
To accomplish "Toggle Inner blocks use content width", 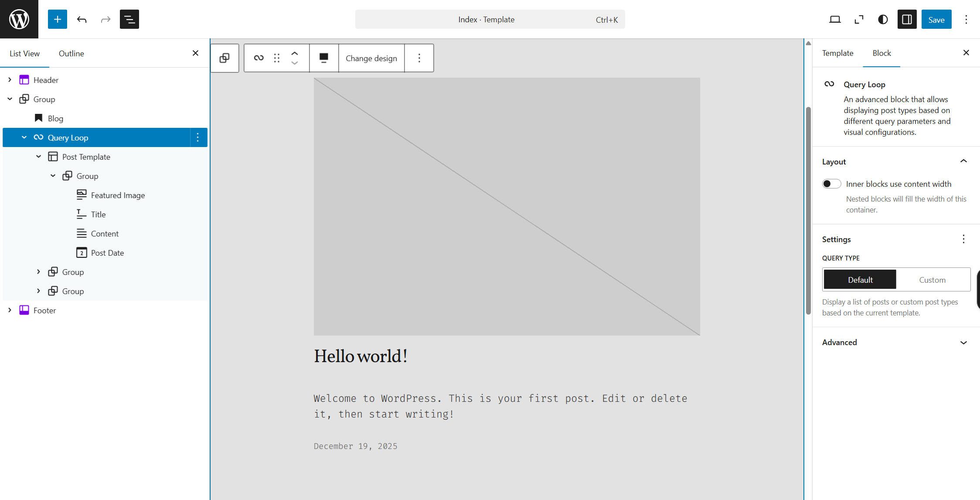I will pos(831,184).
